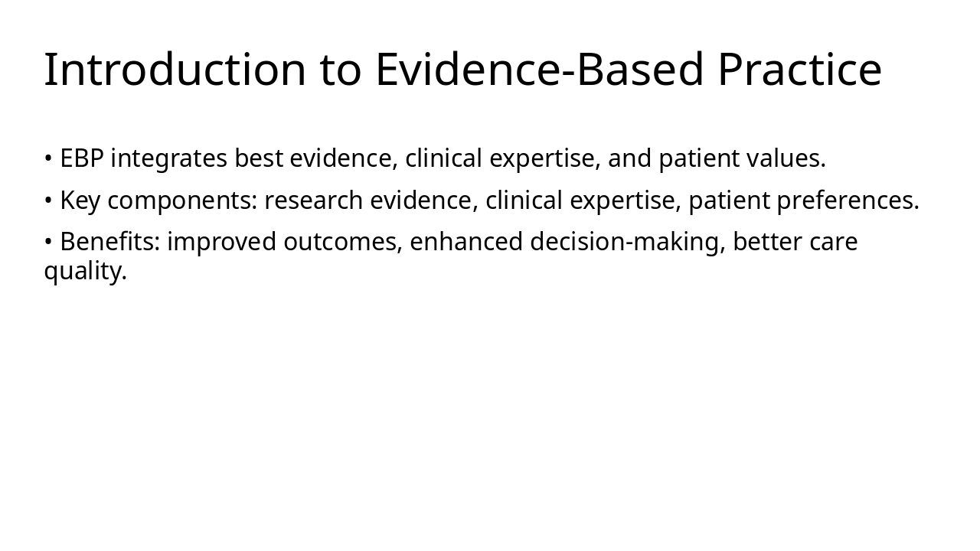The image size is (980, 551).
Task: Select the 'Key components' bullet line
Action: tap(482, 201)
